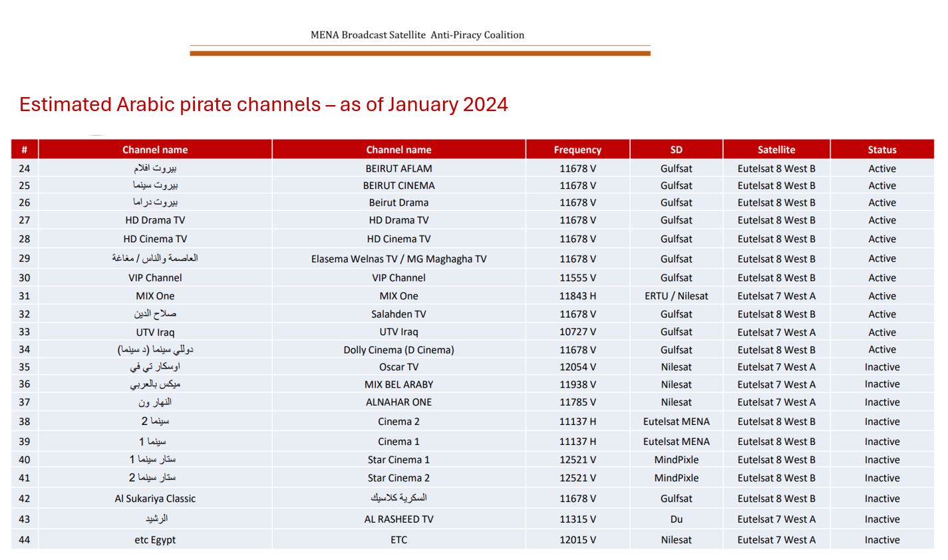This screenshot has width=948, height=560.
Task: Click the Frequency column header
Action: tap(577, 150)
